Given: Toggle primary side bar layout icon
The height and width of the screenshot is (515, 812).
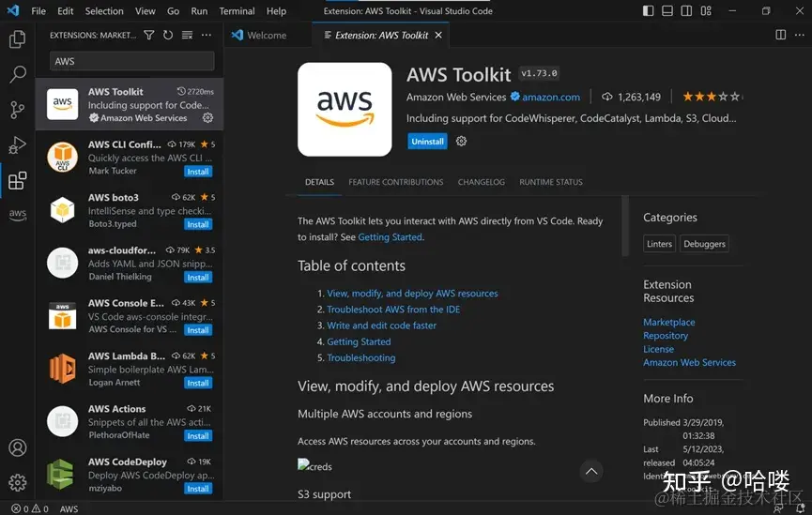Looking at the screenshot, I should click(648, 11).
